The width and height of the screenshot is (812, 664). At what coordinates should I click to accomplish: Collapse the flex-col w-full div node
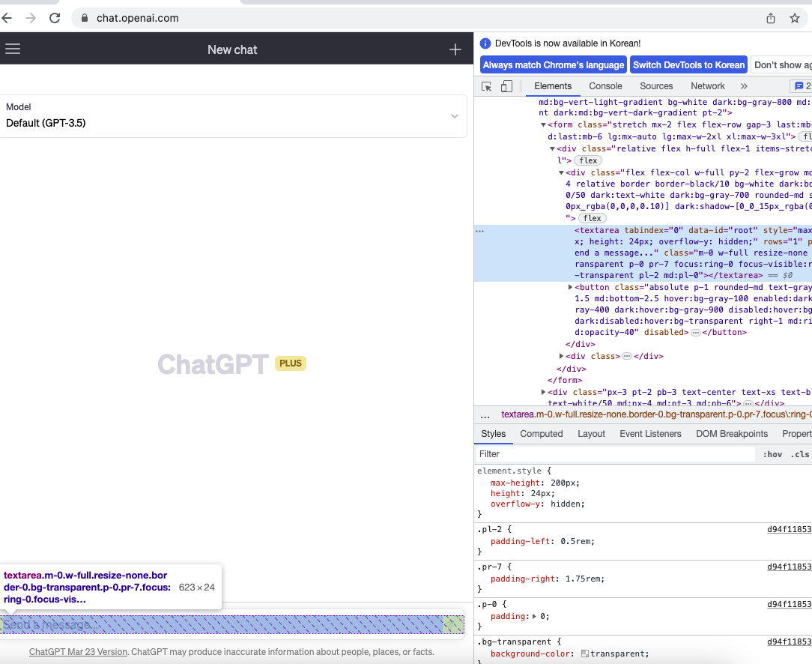561,172
